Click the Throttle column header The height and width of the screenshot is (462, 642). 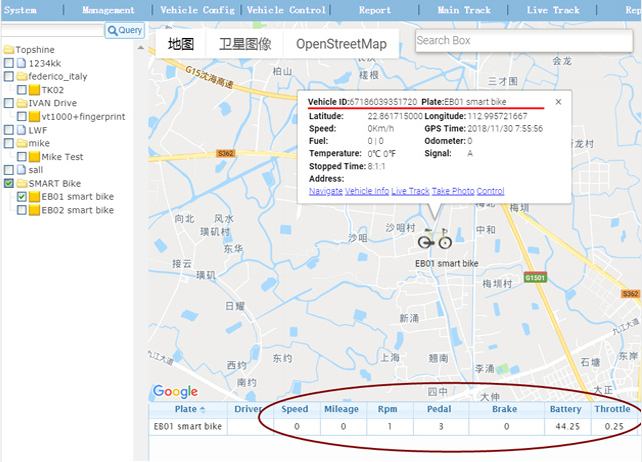point(614,409)
